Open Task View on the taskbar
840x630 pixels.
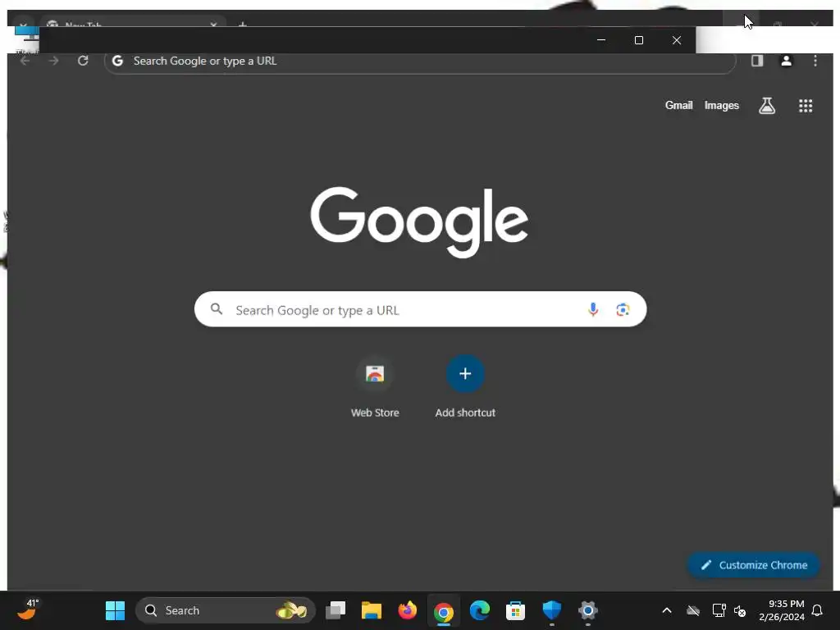point(336,610)
